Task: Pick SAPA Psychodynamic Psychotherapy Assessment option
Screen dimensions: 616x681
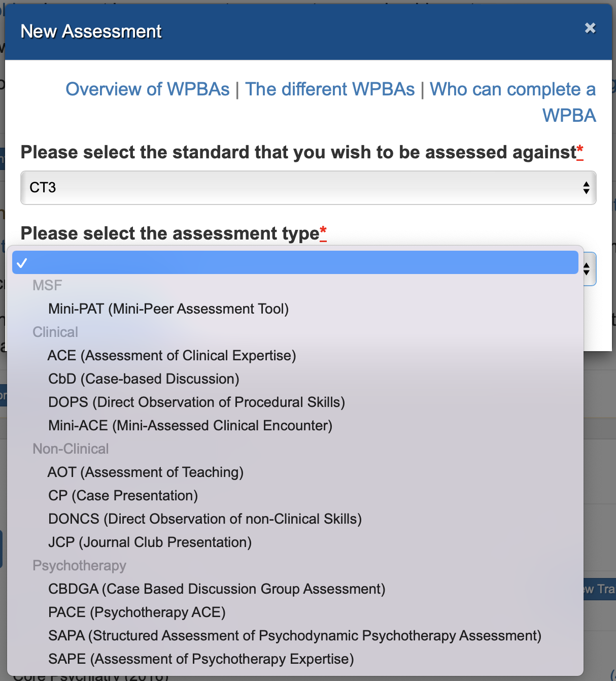Action: 295,635
